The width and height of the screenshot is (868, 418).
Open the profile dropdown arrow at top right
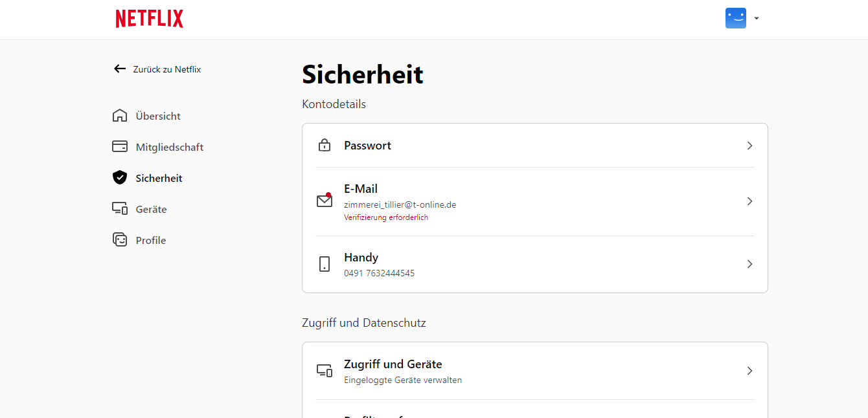(x=757, y=18)
